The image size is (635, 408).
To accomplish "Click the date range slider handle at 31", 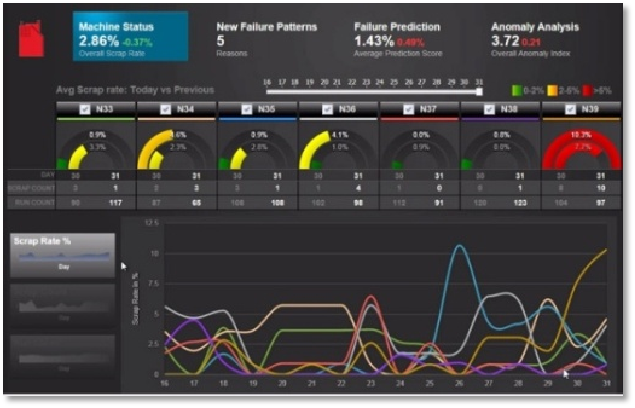I will click(x=480, y=91).
